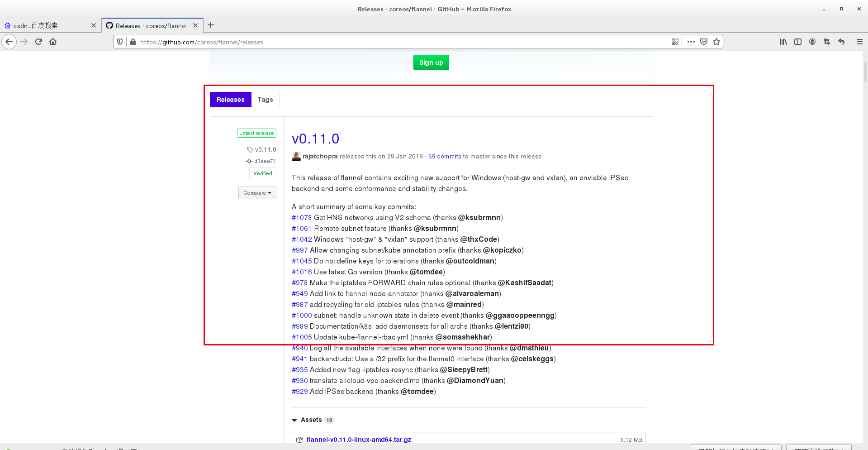Click the green Sign up button
868x450 pixels.
(431, 62)
